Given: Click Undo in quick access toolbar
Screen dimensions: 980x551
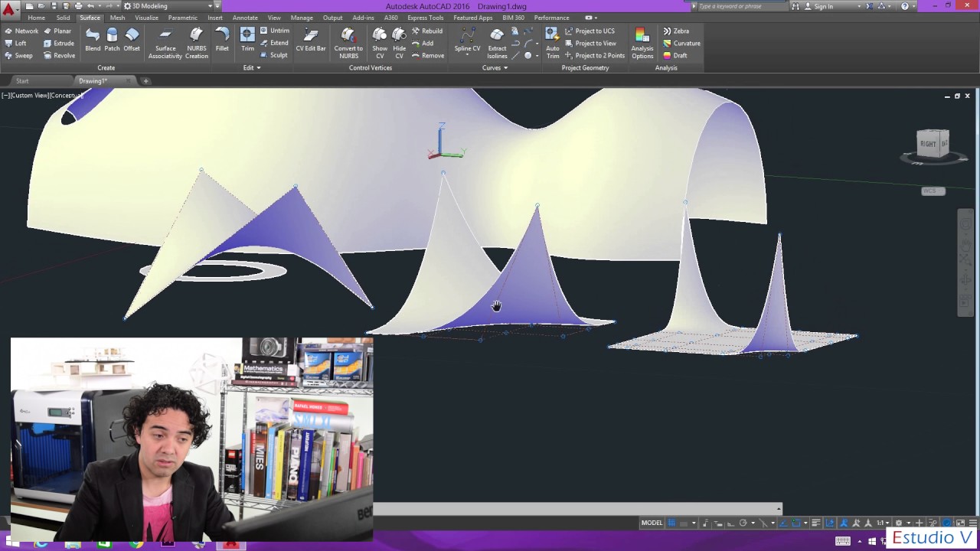Looking at the screenshot, I should tap(90, 6).
